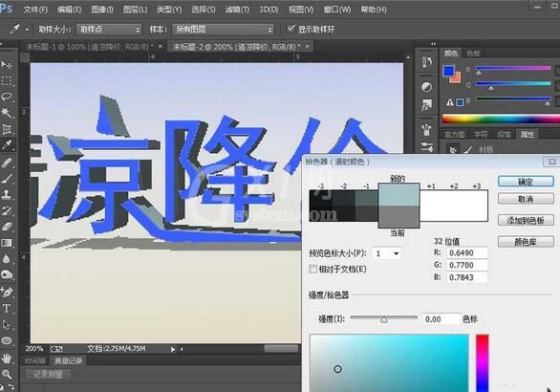This screenshot has width=560, height=392.
Task: Click the 200% zoom level field
Action: pyautogui.click(x=34, y=349)
